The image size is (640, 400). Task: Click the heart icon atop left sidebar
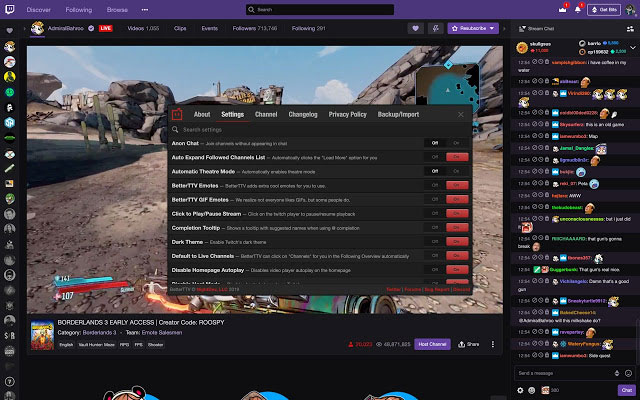pyautogui.click(x=10, y=31)
